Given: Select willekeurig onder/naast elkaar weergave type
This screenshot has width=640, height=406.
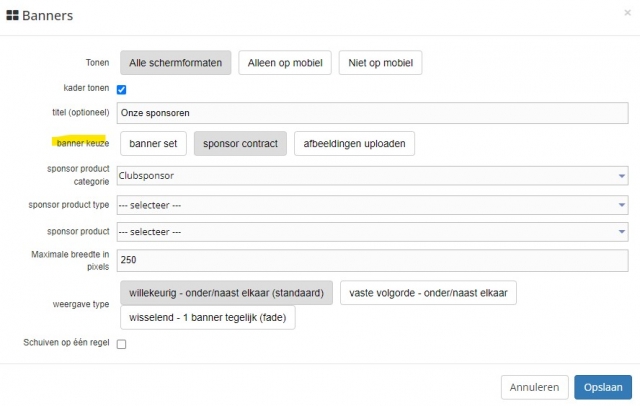Looking at the screenshot, I should 226,293.
